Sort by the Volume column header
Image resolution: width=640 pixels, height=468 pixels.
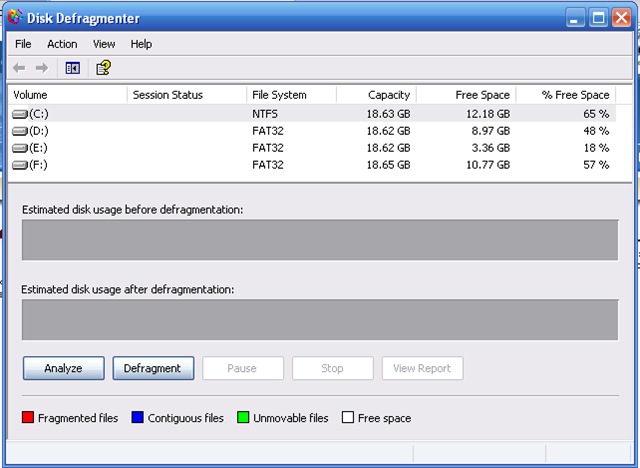(x=67, y=95)
